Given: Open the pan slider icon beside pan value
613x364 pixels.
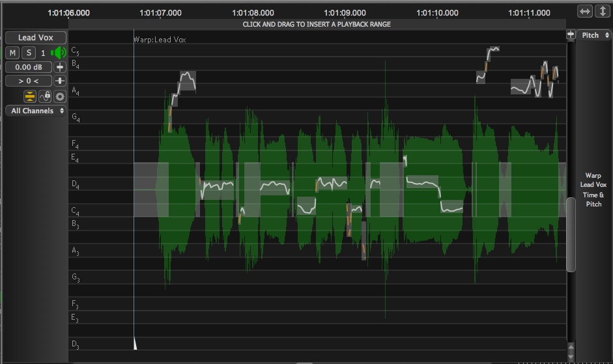Looking at the screenshot, I should (x=60, y=81).
